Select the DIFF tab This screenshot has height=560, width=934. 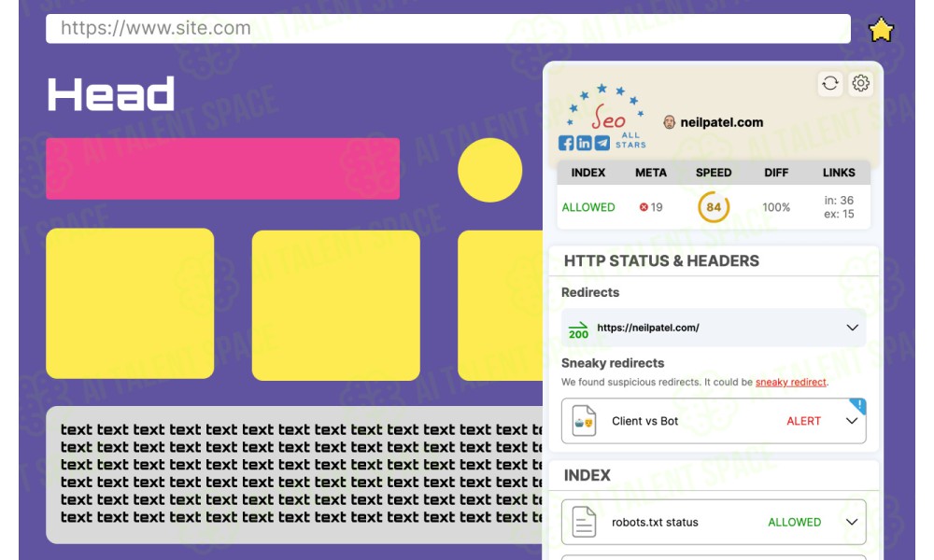[x=776, y=173]
